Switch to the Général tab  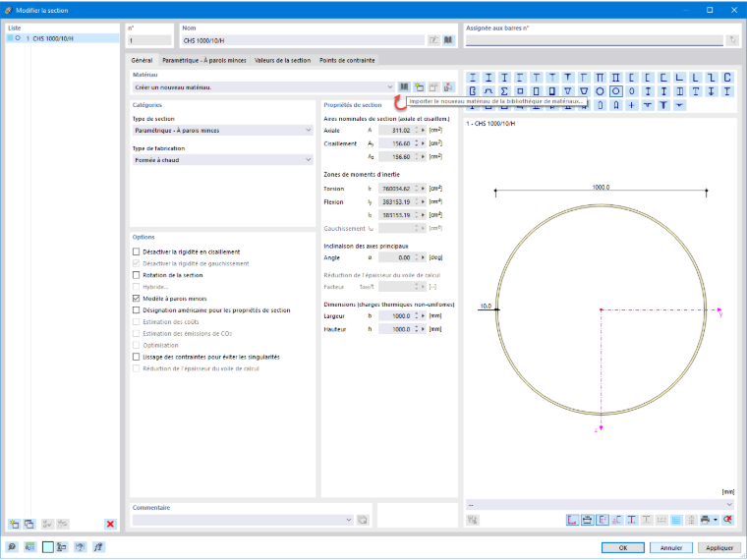coord(142,61)
